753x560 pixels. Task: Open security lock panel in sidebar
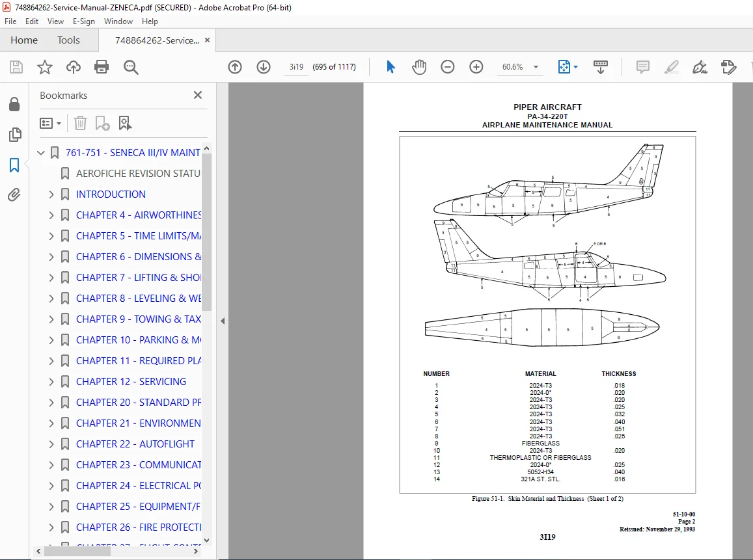click(x=14, y=104)
